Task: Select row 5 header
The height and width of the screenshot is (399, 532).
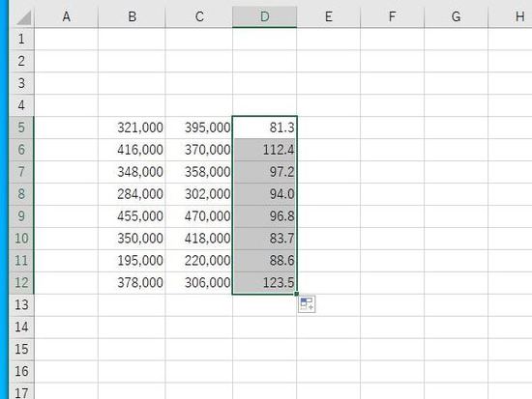Action: coord(21,128)
